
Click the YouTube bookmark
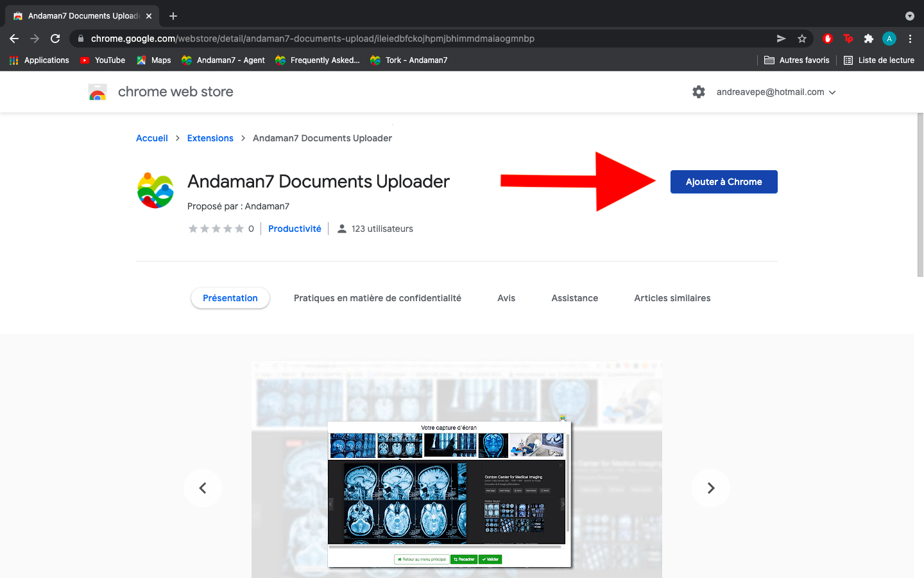[x=103, y=60]
